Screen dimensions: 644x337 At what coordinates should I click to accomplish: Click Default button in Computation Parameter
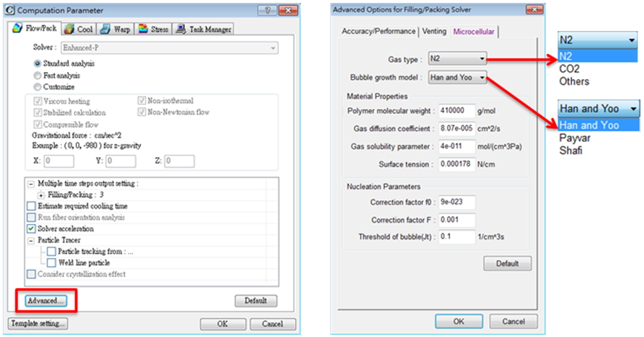point(256,301)
